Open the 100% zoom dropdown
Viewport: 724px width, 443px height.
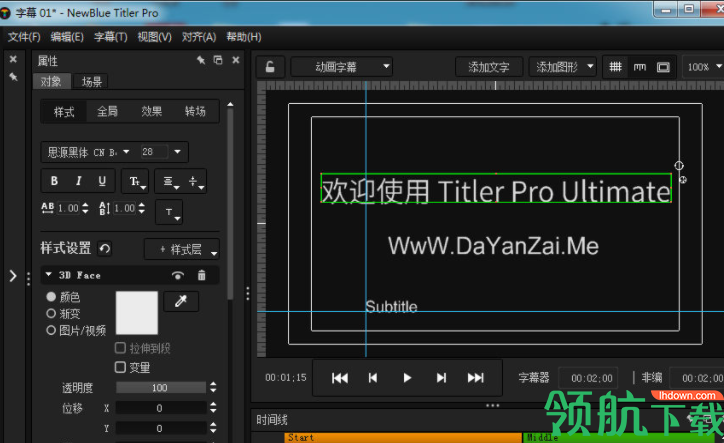703,67
